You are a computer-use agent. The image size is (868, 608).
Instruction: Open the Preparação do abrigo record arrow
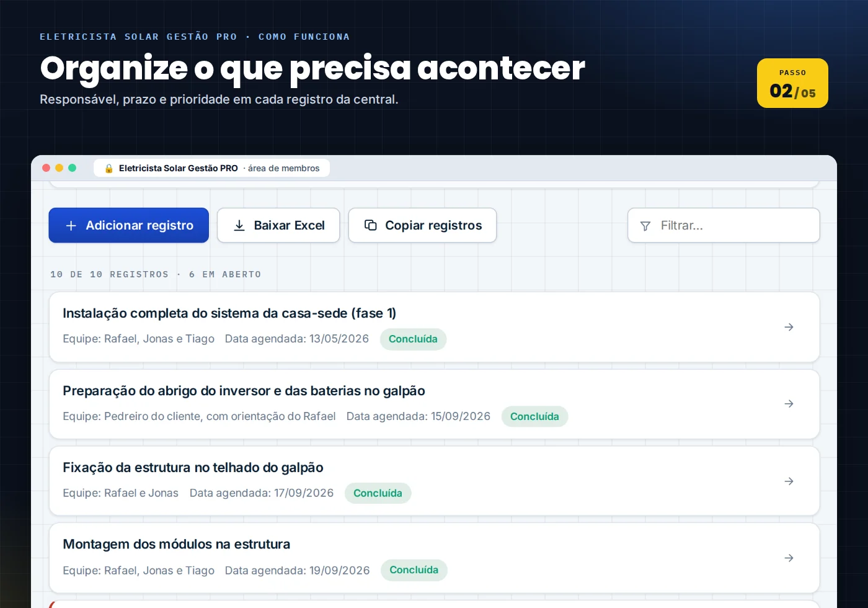(x=789, y=404)
